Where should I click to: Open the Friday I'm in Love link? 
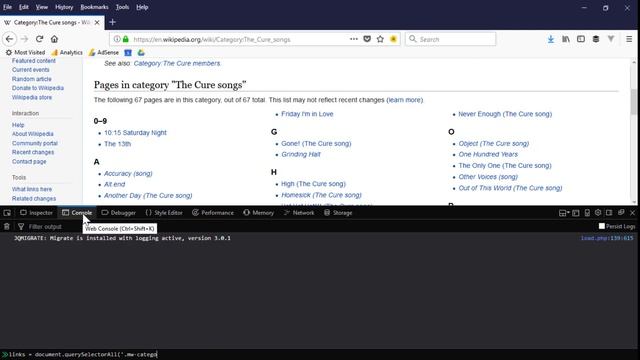307,114
